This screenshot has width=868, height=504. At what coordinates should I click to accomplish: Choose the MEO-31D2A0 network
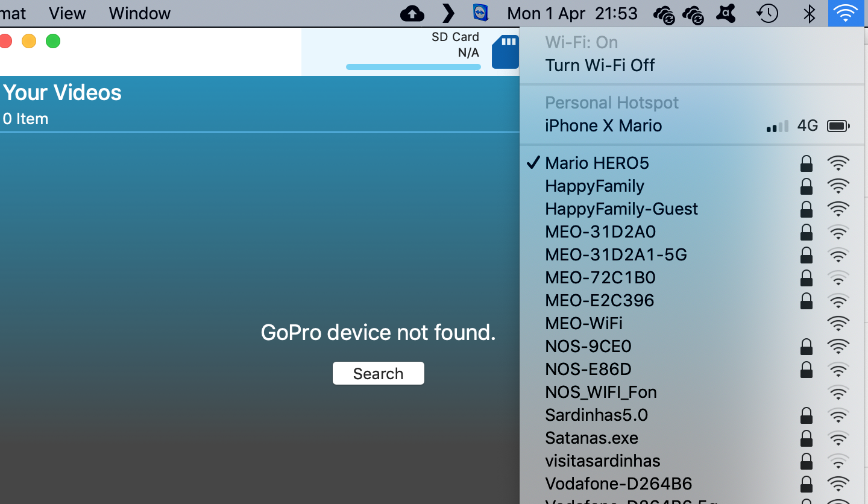[x=692, y=232]
